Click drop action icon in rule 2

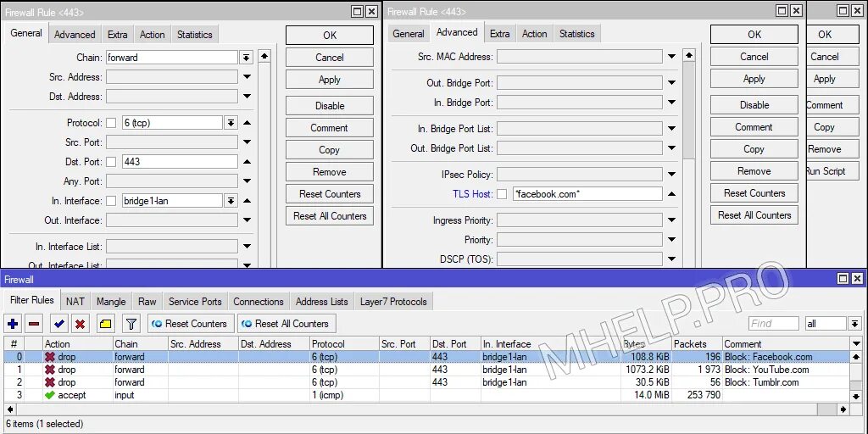point(50,382)
